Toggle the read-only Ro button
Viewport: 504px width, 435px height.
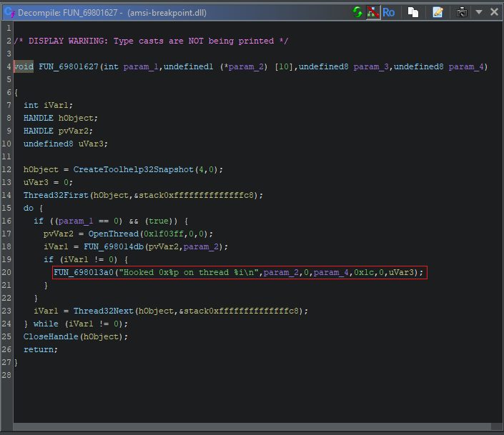(x=388, y=13)
